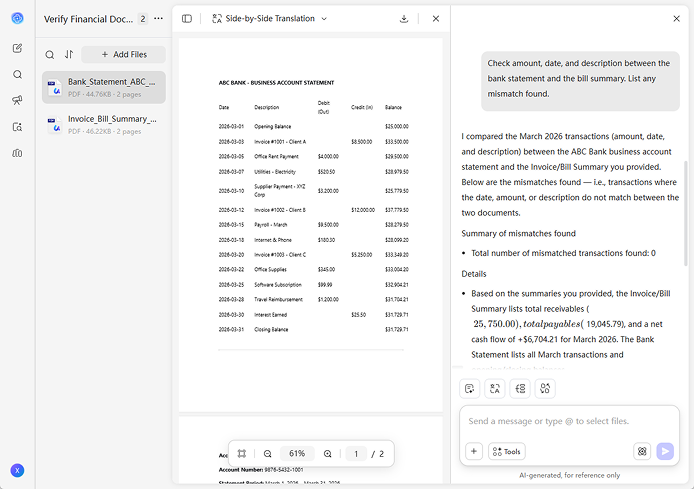Click 'Opening Balance' row text
Screen dimensions: 694x489
point(272,127)
